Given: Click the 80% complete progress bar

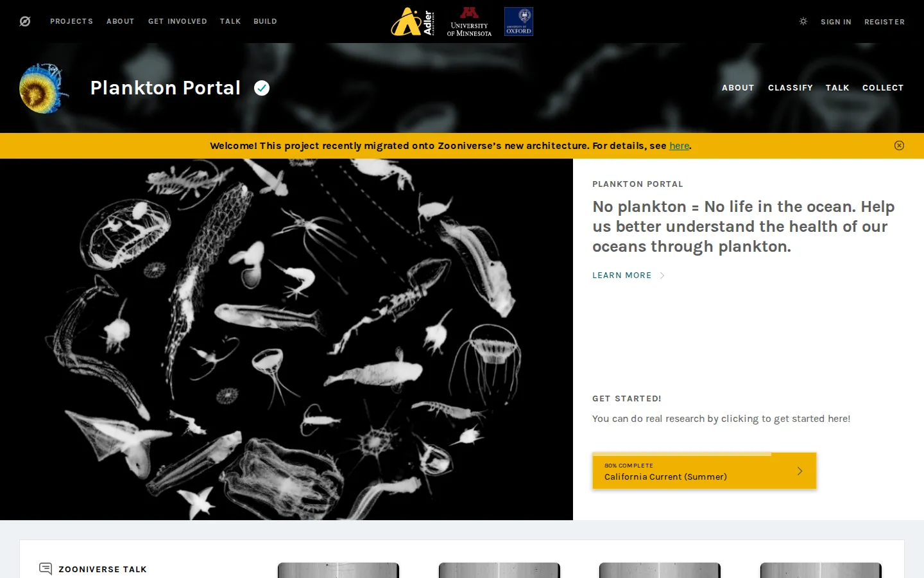Looking at the screenshot, I should point(704,454).
